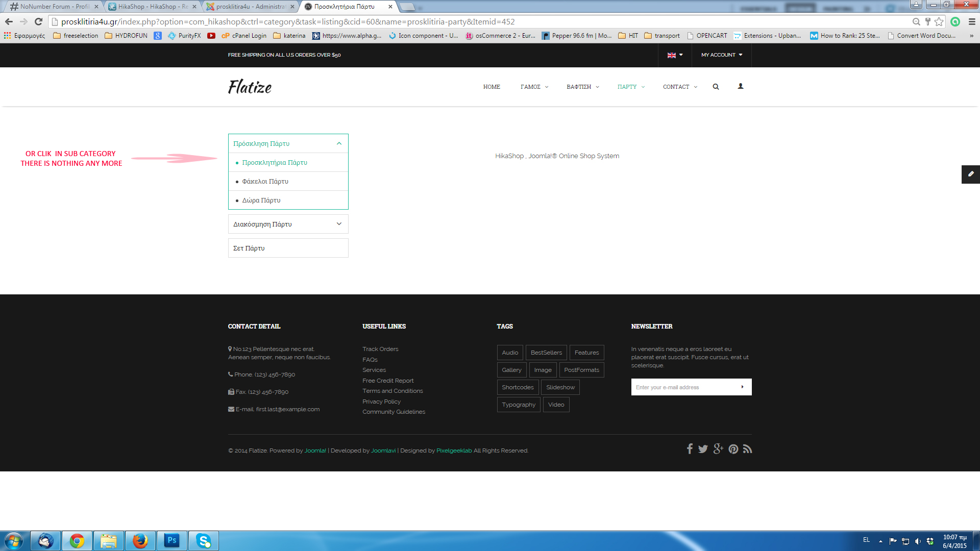Open Photoshop from the Windows taskbar
980x551 pixels.
[171, 540]
